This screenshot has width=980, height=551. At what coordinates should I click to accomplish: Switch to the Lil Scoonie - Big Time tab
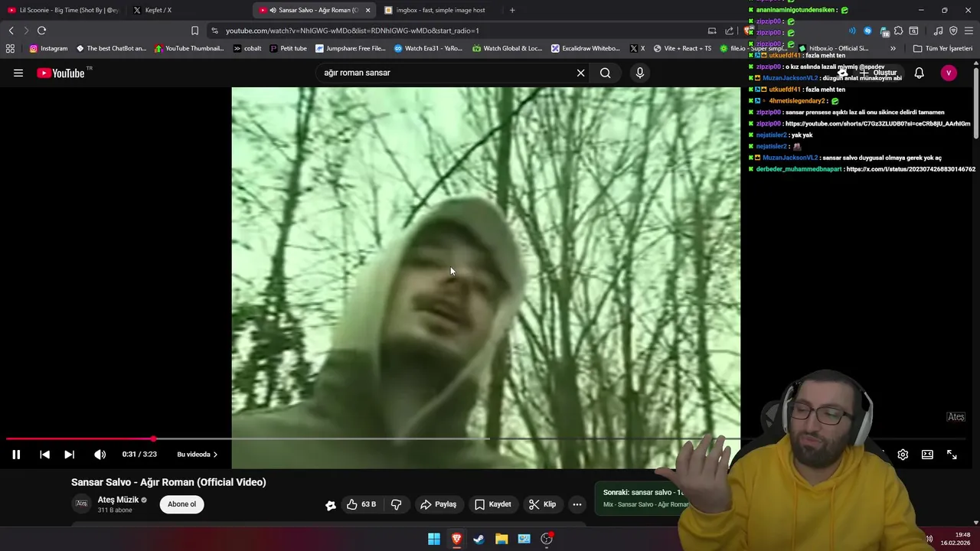tap(64, 10)
